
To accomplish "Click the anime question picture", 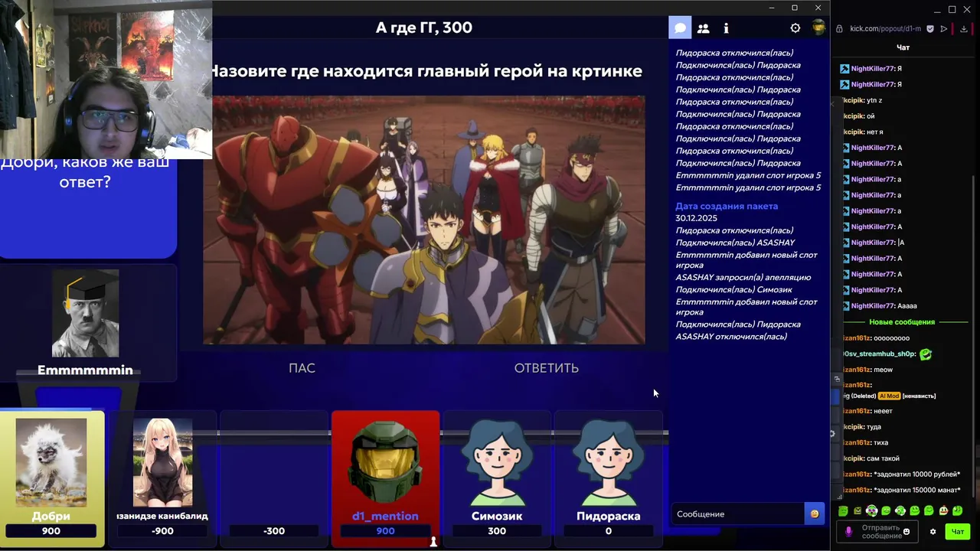I will pos(424,220).
